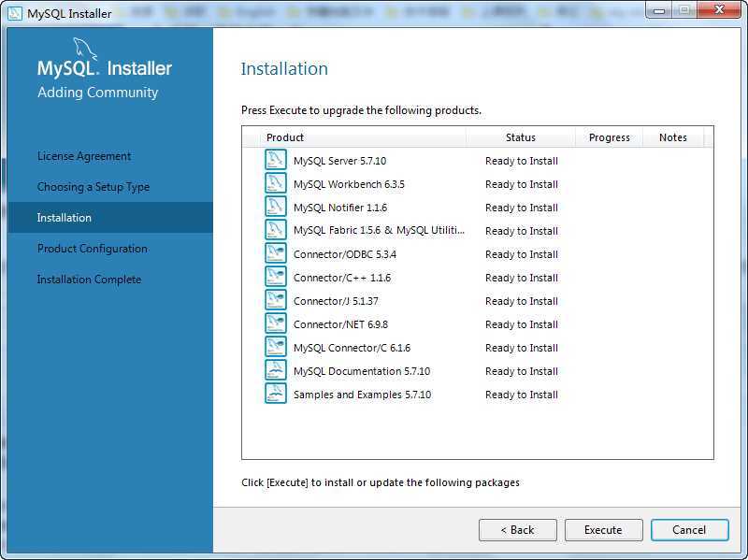Viewport: 748px width, 560px height.
Task: Select the Connector/C++ 1.1.6 row text
Action: pos(342,278)
